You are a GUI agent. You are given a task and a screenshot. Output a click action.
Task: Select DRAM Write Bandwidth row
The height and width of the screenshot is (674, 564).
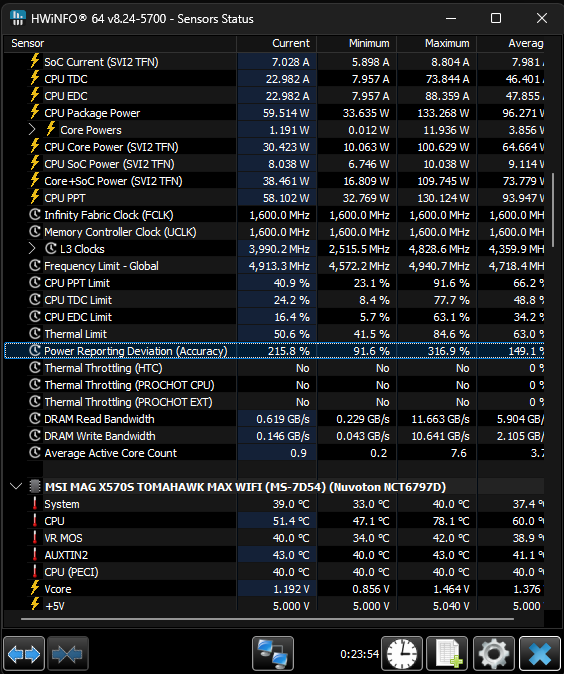click(274, 436)
